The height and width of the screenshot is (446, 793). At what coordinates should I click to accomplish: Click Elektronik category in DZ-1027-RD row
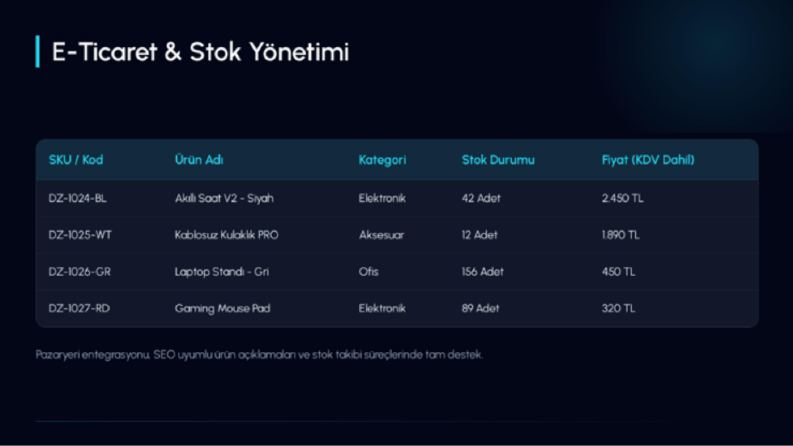tap(382, 308)
